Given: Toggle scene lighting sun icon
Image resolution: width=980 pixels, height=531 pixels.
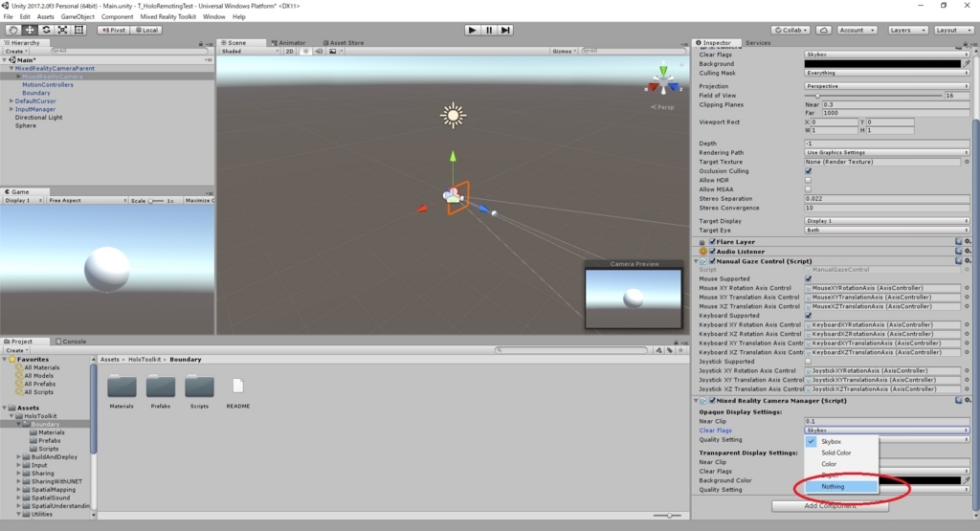Looking at the screenshot, I should tap(305, 52).
